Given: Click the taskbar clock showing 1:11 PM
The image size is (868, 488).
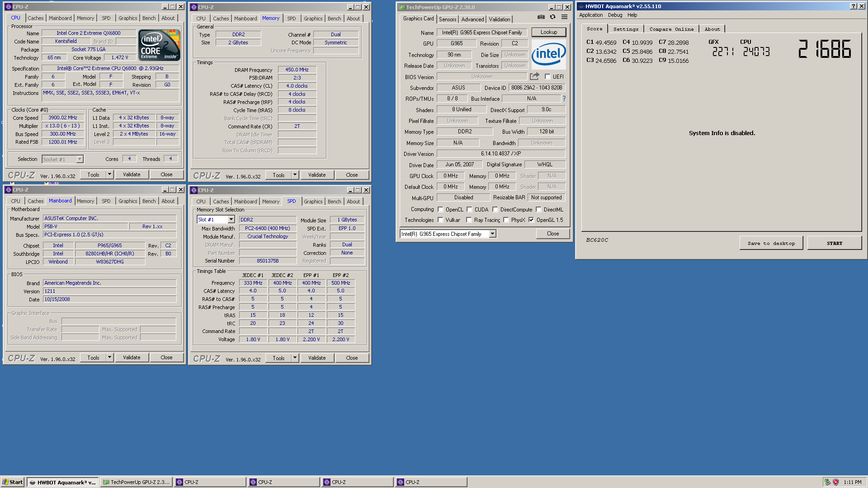Looking at the screenshot, I should pyautogui.click(x=852, y=482).
